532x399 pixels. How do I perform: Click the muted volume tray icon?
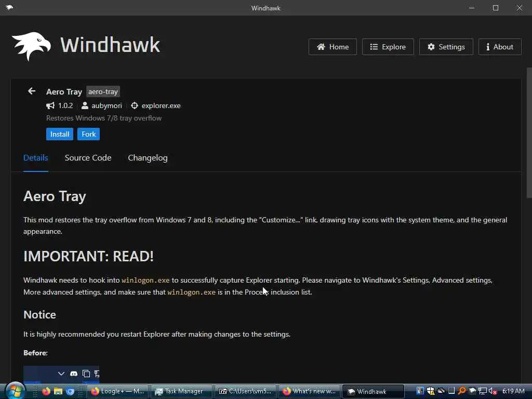(x=493, y=391)
